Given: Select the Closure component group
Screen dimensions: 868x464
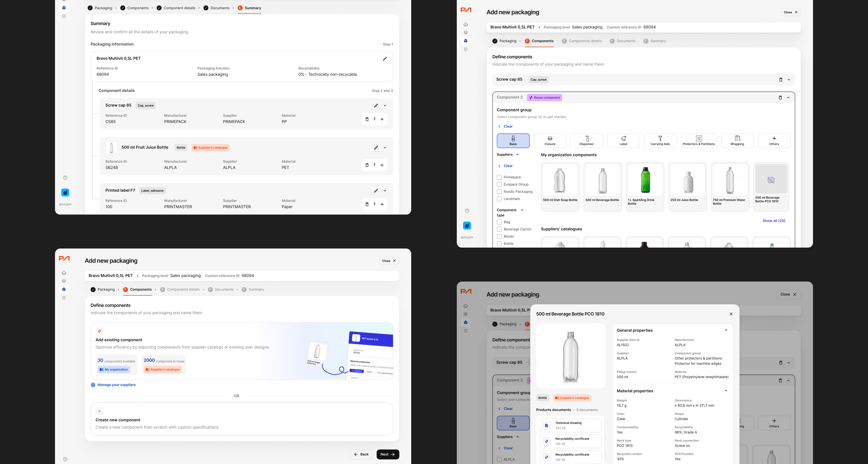Looking at the screenshot, I should coord(550,141).
